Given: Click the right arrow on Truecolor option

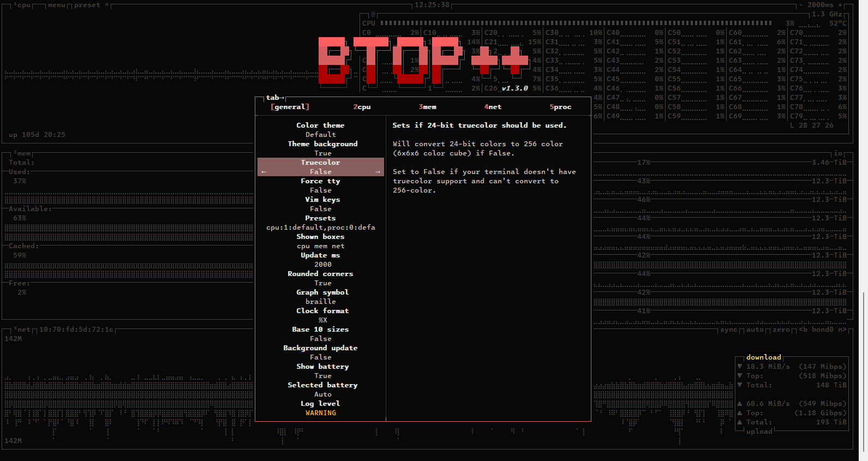Looking at the screenshot, I should pos(378,172).
